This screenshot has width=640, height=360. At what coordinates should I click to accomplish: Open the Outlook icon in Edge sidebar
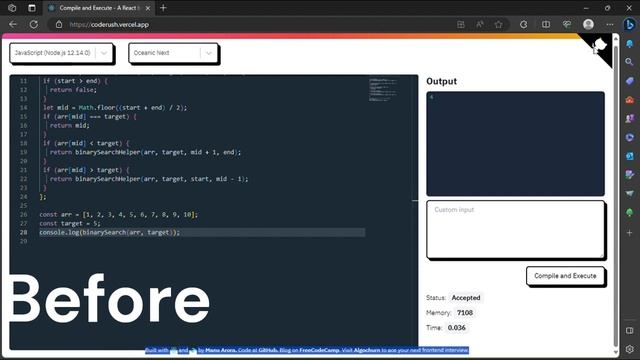click(629, 156)
